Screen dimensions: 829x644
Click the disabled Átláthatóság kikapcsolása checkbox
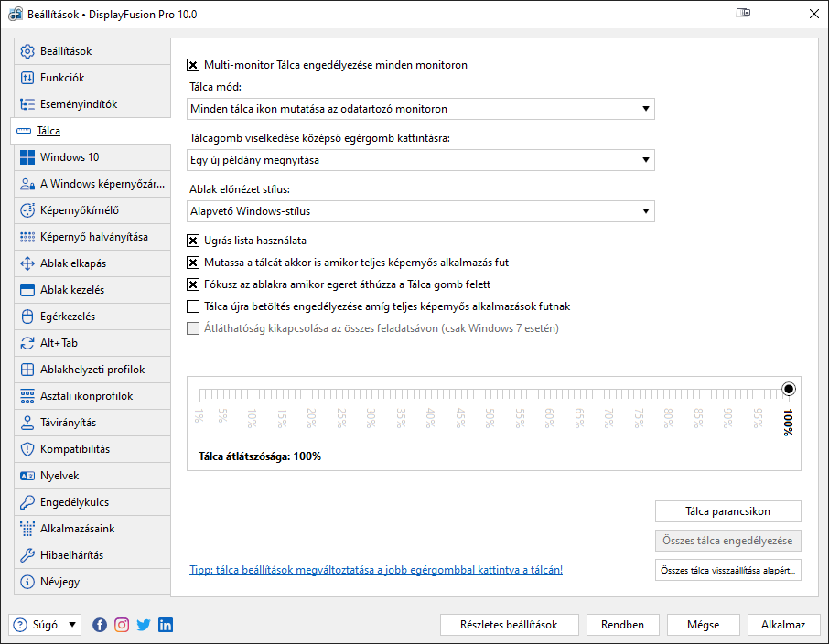[193, 328]
